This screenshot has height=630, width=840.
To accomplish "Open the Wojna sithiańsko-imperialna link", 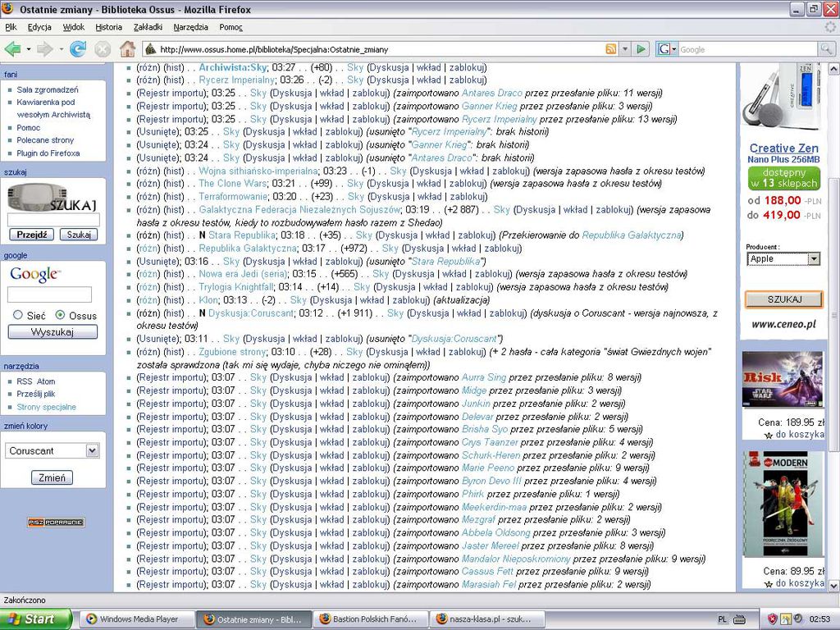I will (258, 171).
